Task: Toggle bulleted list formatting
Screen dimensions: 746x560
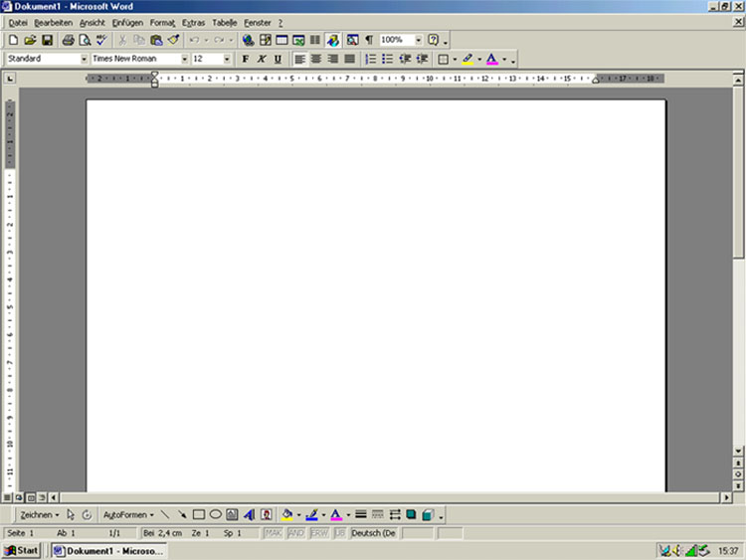Action: 387,59
